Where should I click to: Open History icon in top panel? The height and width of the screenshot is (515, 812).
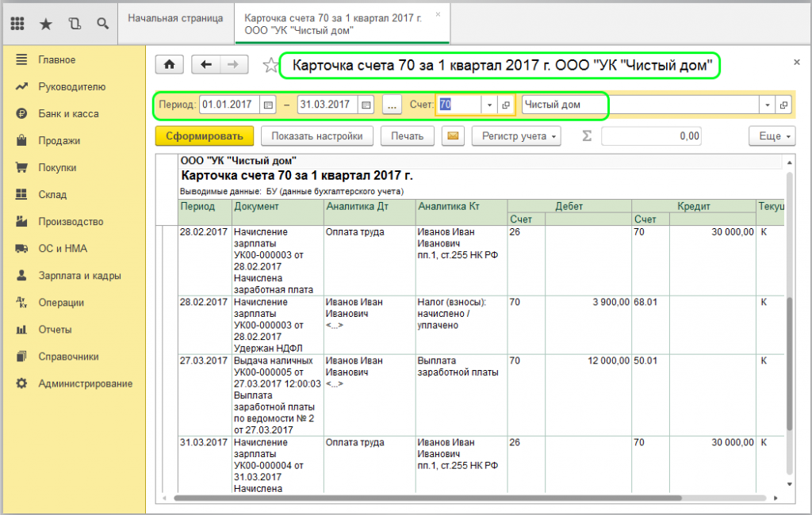tap(75, 23)
